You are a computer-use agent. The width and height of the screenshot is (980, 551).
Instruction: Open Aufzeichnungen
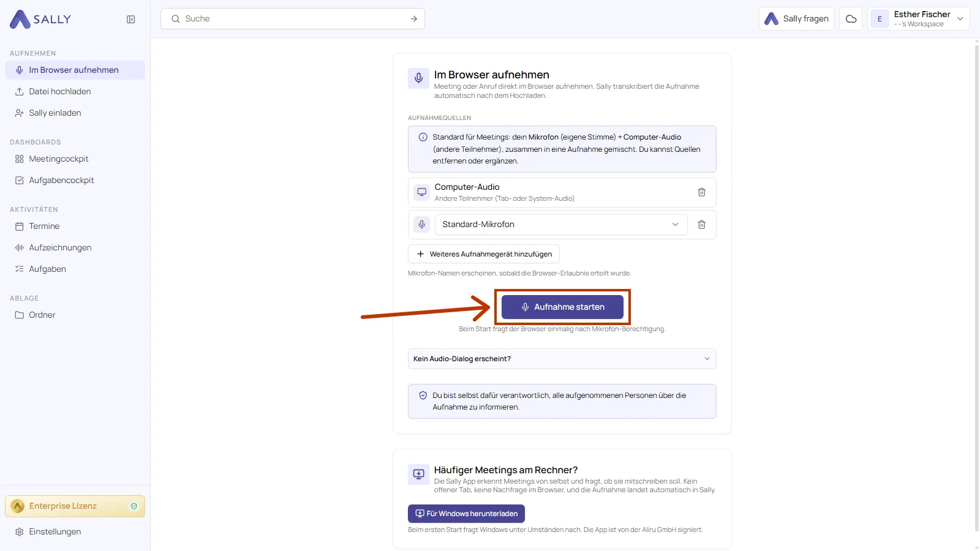[x=75, y=247]
